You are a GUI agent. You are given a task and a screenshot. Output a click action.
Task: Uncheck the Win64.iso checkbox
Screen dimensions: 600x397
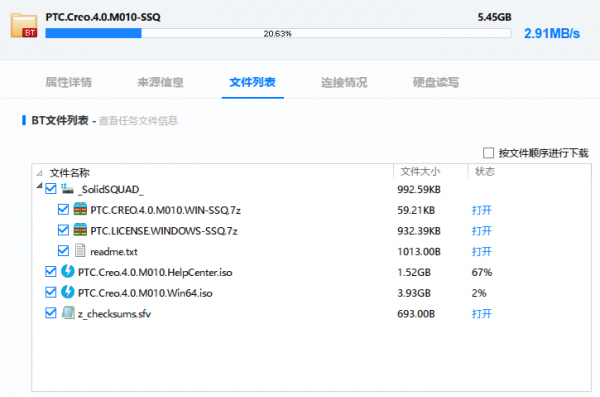[51, 292]
